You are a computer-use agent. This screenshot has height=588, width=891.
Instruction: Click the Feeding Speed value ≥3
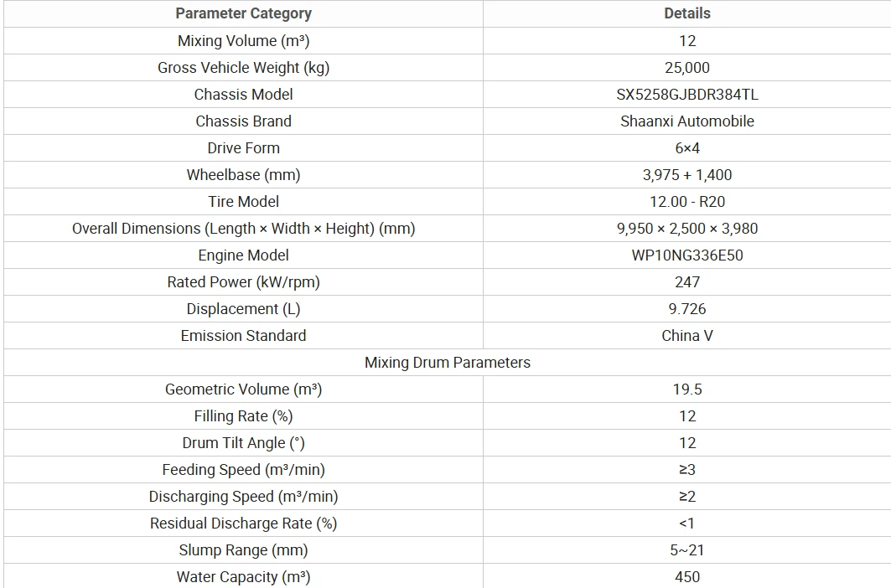click(687, 470)
